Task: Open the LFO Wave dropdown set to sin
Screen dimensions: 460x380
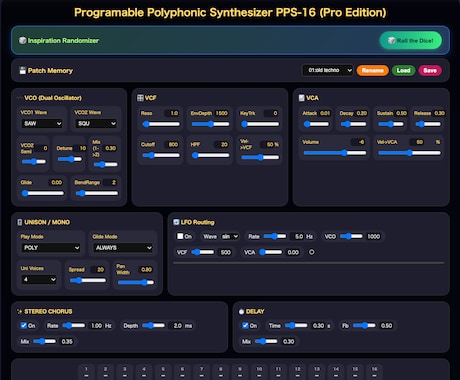Action: click(230, 236)
